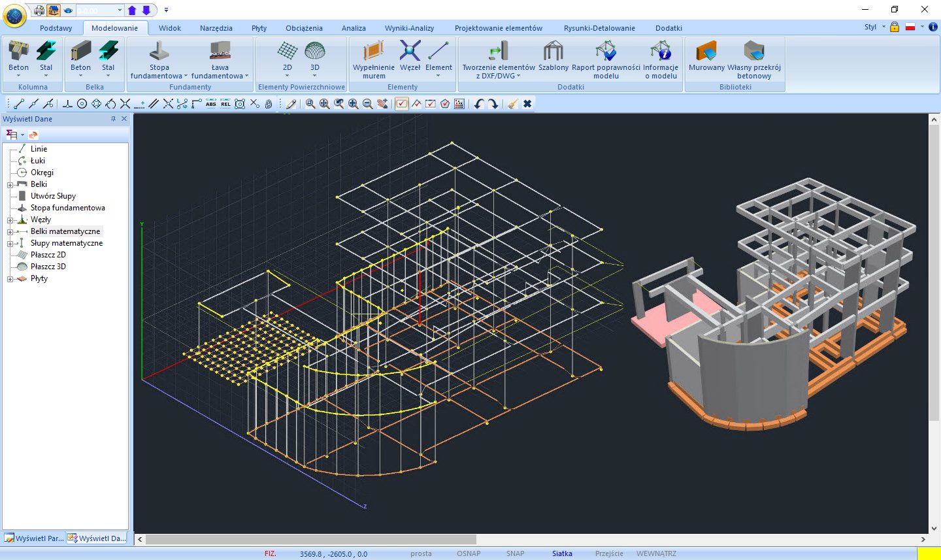Click the padlock icon near Styl
Image resolution: width=941 pixels, height=560 pixels.
tap(895, 27)
